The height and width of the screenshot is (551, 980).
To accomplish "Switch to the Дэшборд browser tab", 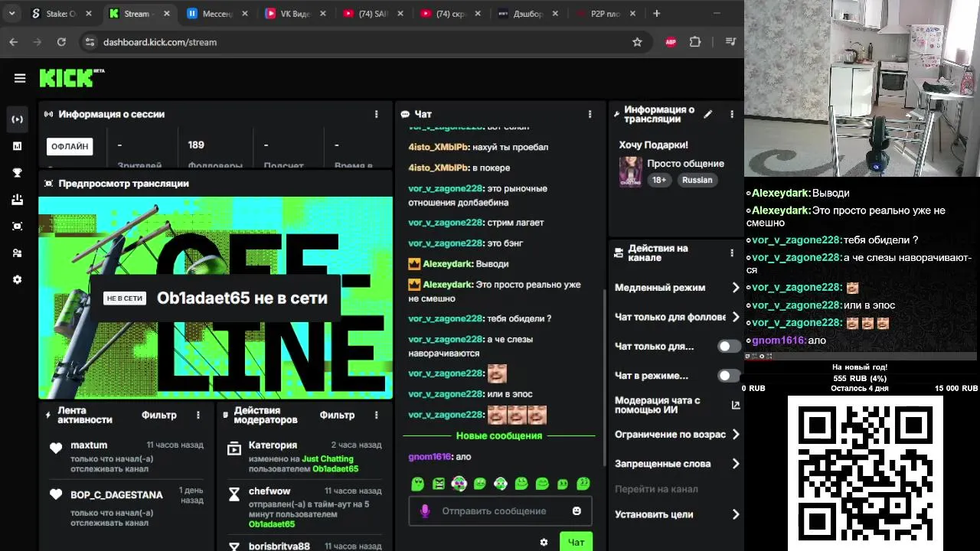I will (528, 14).
